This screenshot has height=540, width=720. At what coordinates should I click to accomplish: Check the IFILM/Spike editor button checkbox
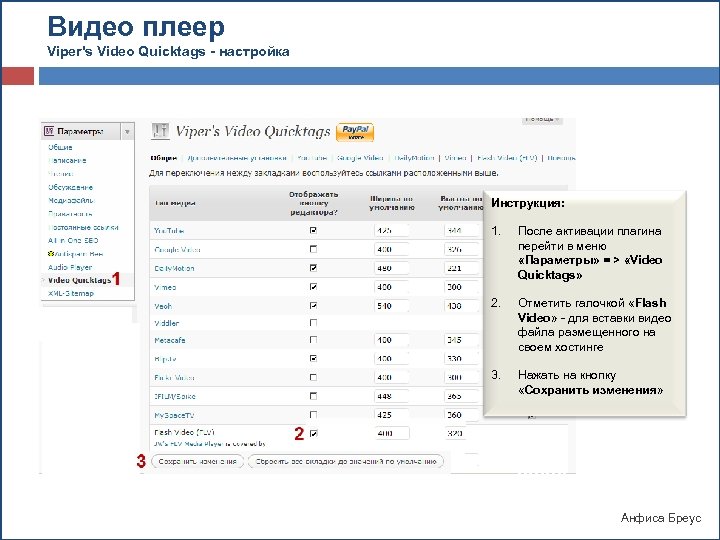[x=313, y=396]
